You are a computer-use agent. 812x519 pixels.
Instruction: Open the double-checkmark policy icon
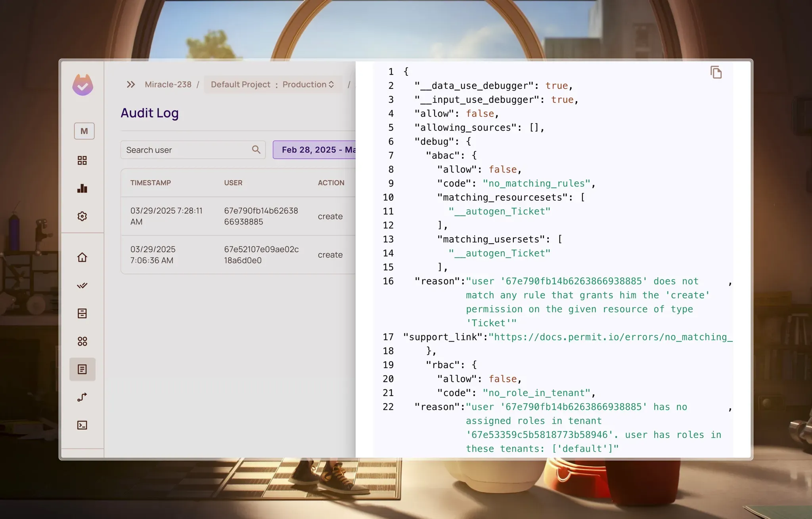(82, 286)
